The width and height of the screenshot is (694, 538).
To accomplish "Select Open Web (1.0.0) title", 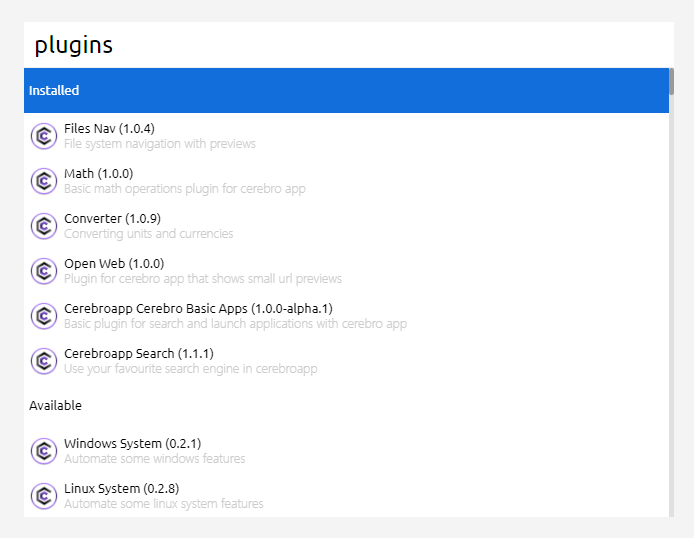I will 114,264.
